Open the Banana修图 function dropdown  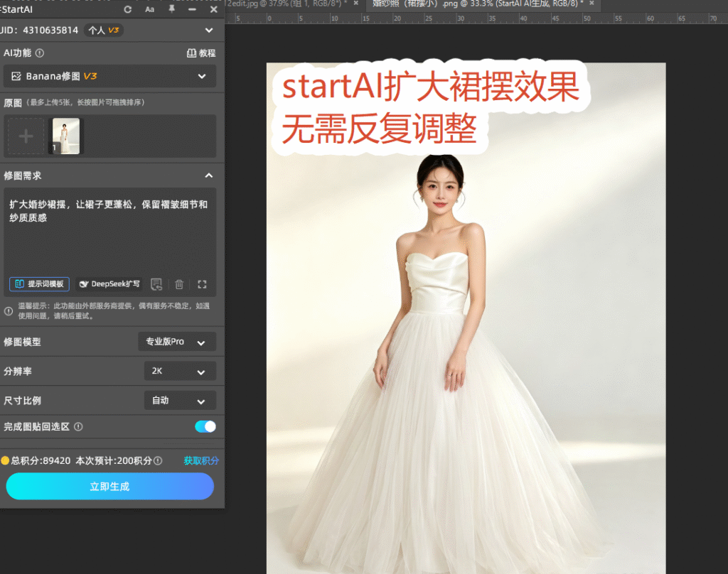tap(109, 76)
